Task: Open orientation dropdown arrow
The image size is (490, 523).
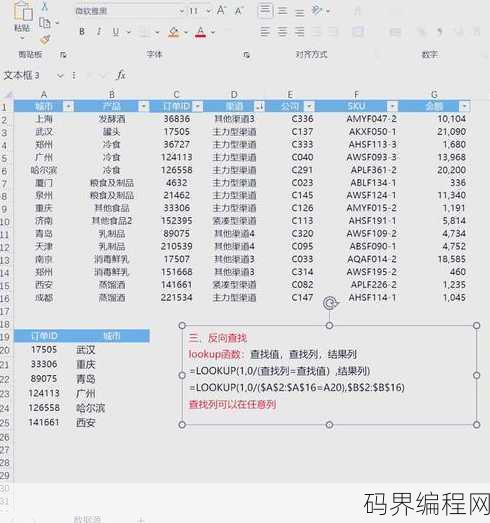Action: (328, 11)
